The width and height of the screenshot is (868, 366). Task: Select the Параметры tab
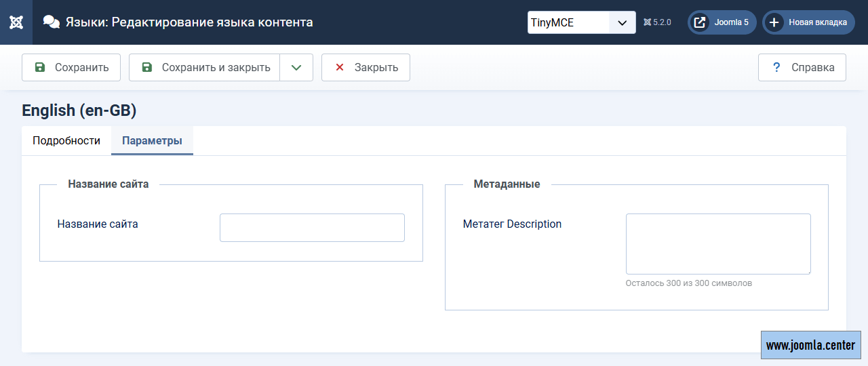click(152, 141)
